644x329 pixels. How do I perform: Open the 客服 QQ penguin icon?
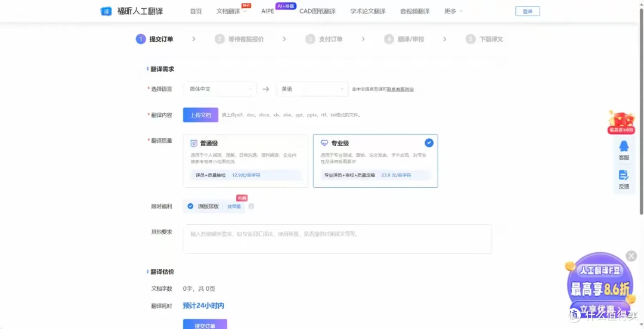coord(624,146)
